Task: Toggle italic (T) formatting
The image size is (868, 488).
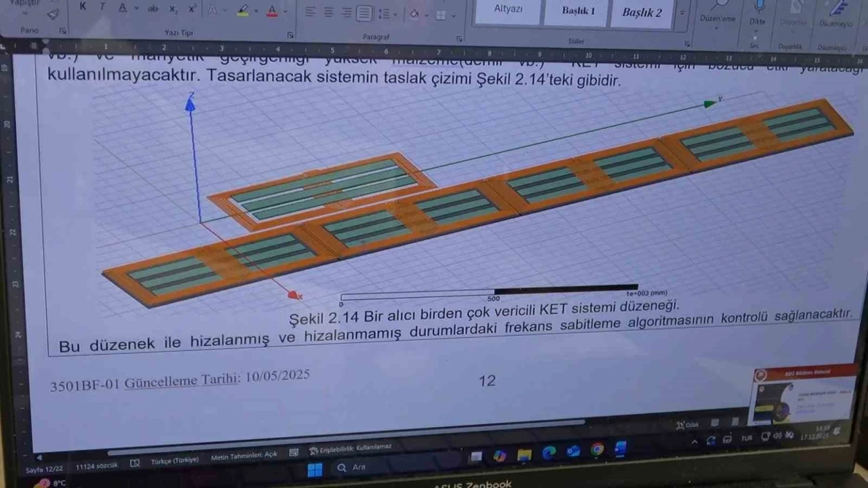Action: click(102, 7)
